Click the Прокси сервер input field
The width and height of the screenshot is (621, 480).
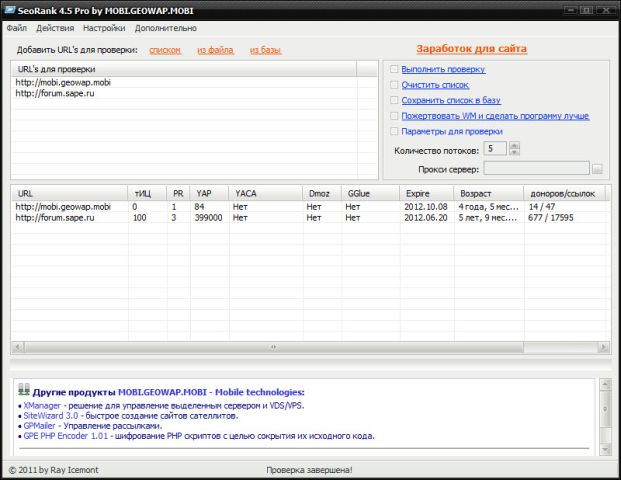(536, 169)
